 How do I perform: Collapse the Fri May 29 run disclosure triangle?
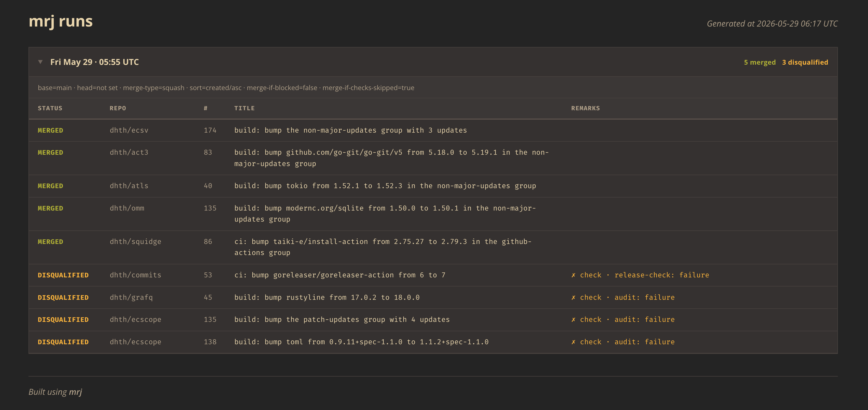coord(40,62)
